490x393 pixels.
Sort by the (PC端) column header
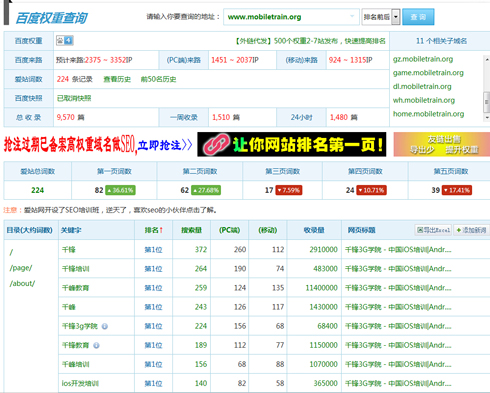(229, 230)
